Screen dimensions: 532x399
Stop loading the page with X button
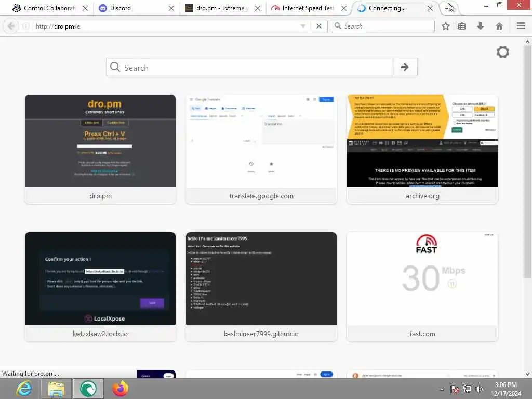click(x=318, y=26)
